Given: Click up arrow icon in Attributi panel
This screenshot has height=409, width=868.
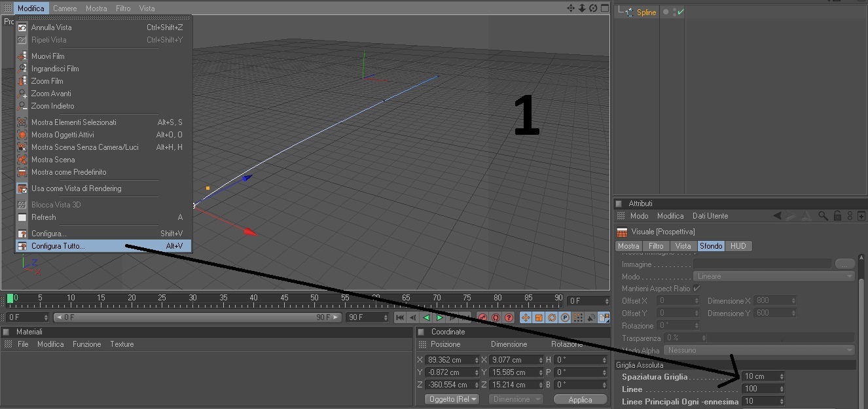Looking at the screenshot, I should pos(808,216).
